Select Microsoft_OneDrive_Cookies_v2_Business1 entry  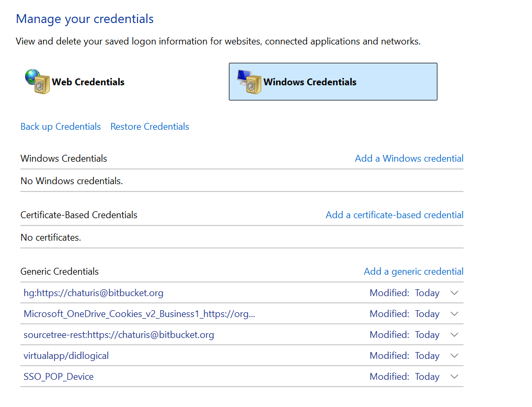pyautogui.click(x=140, y=314)
